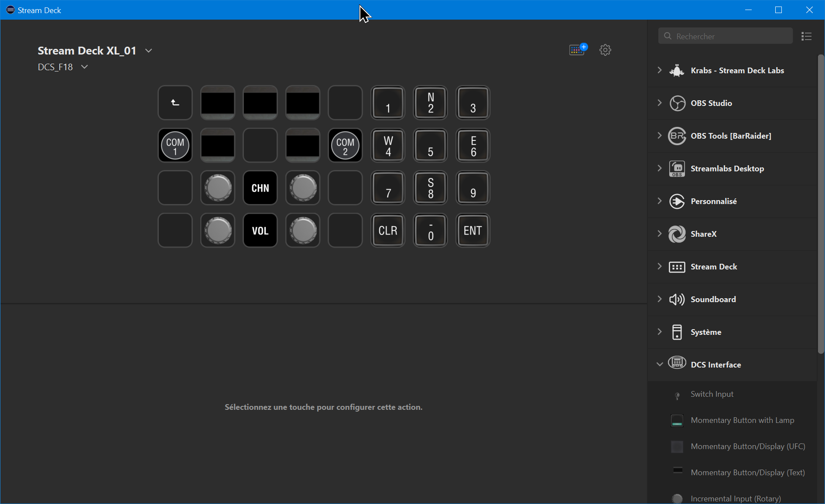The image size is (825, 504).
Task: Toggle the action list view icon
Action: tap(806, 36)
